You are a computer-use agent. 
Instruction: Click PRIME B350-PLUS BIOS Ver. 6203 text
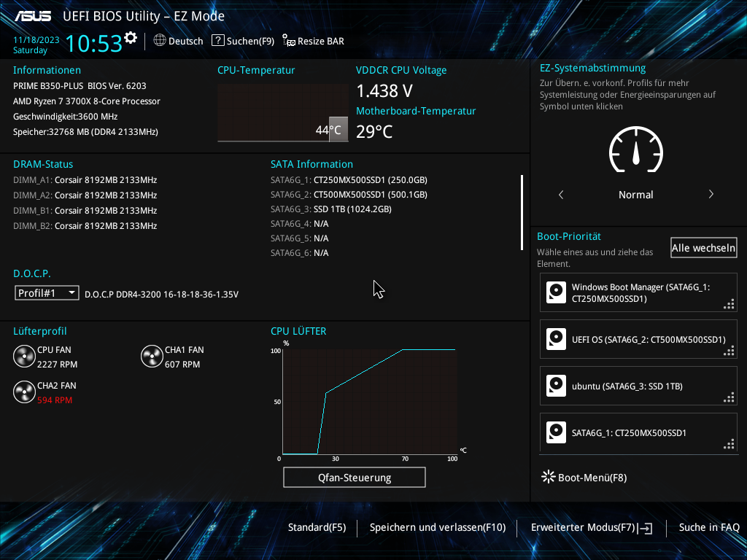(x=80, y=86)
